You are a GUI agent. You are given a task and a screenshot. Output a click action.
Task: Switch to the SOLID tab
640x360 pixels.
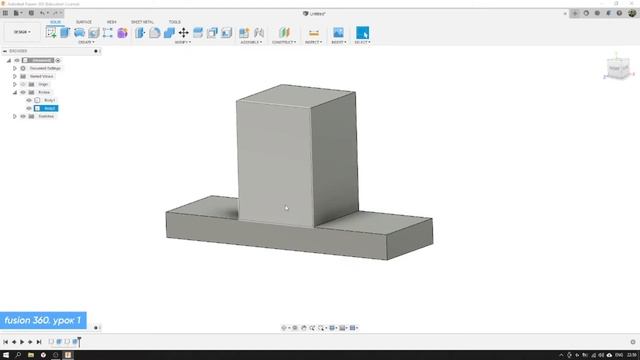(x=56, y=22)
